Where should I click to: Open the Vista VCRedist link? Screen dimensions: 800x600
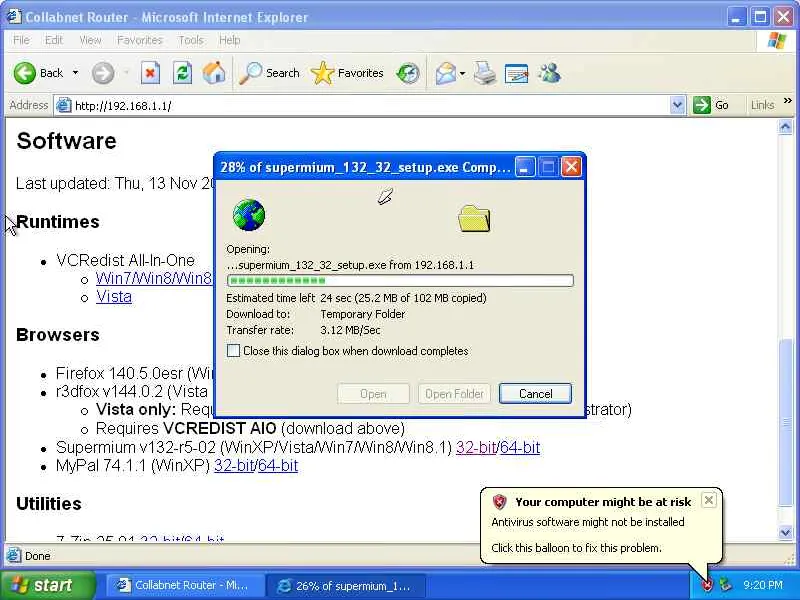[114, 296]
